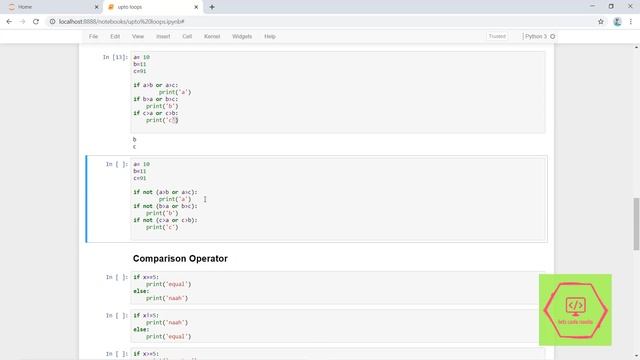Click the 'if x!=5' code cell

(x=338, y=326)
